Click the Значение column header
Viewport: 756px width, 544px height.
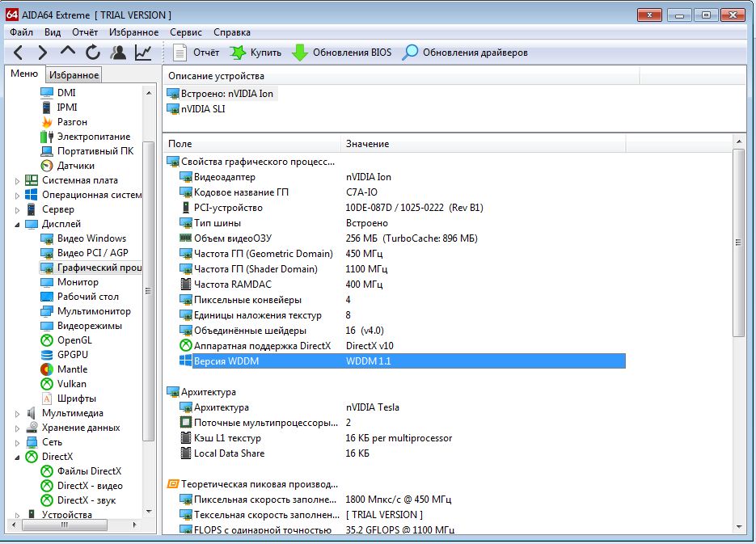point(483,144)
